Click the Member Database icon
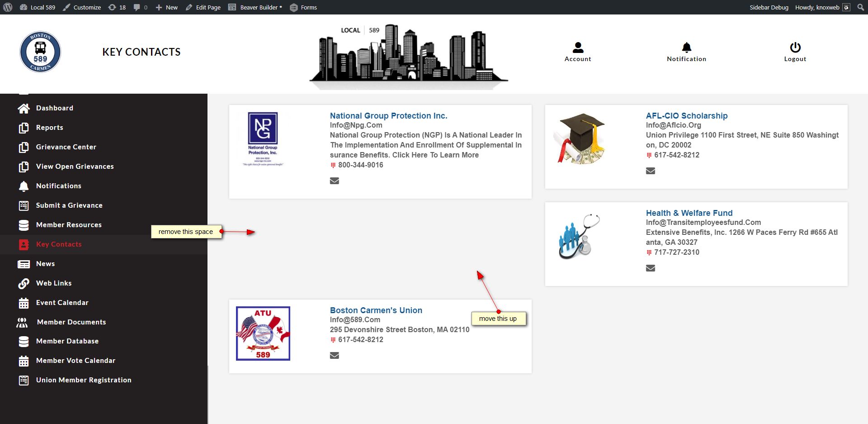 24,342
